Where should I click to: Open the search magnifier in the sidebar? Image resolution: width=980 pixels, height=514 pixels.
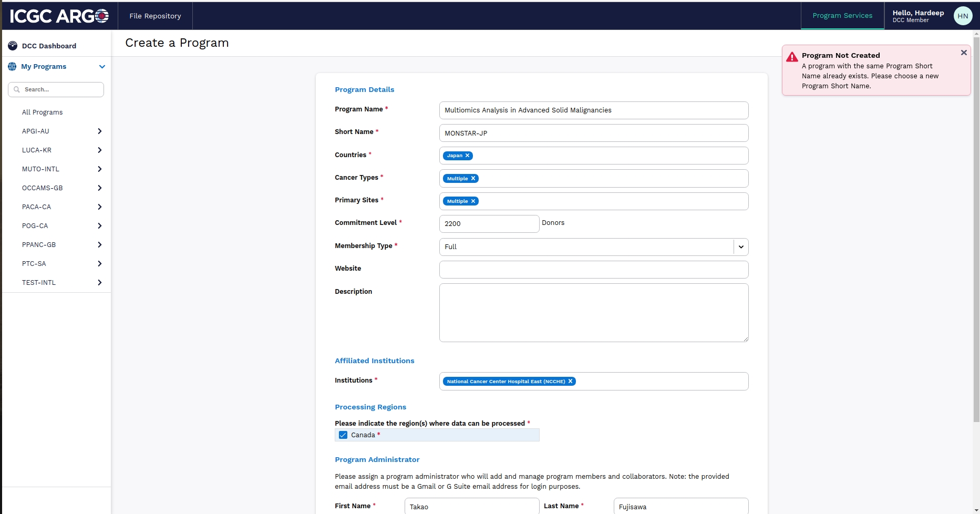pyautogui.click(x=16, y=89)
